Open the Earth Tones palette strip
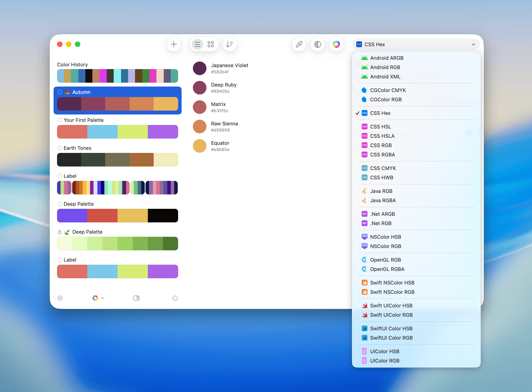Viewport: 532px width, 392px height. tap(117, 160)
